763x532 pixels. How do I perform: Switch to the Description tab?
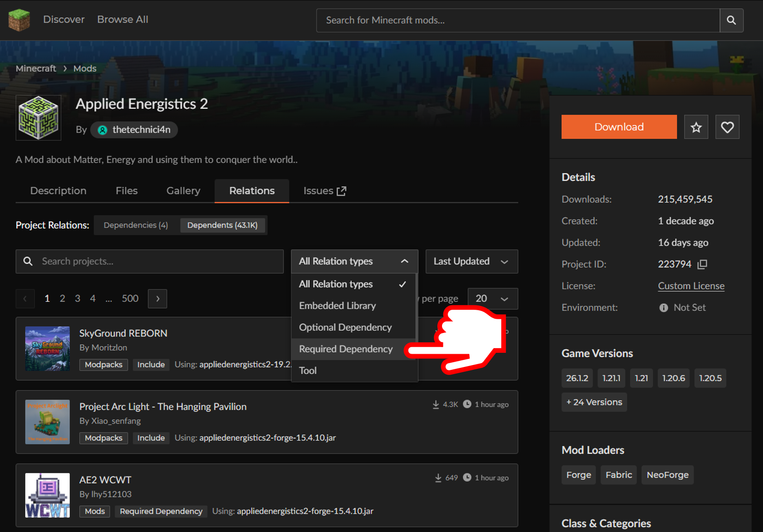point(58,191)
